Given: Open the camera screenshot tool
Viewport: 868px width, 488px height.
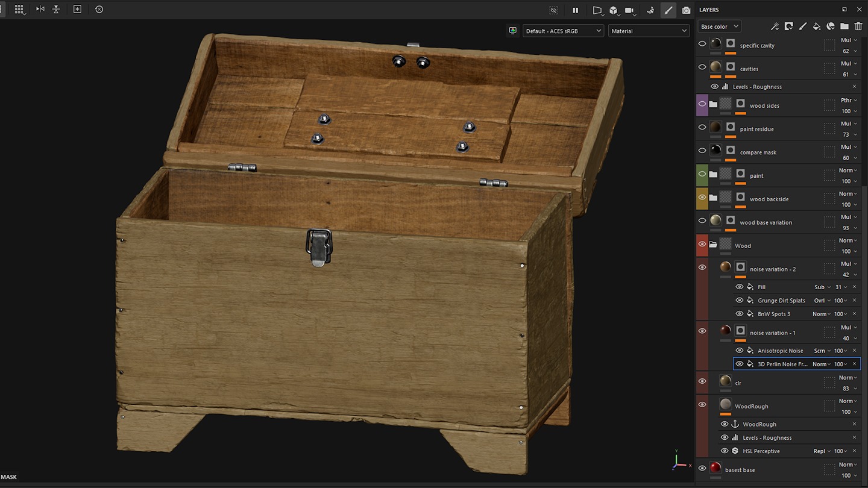Looking at the screenshot, I should coord(686,10).
